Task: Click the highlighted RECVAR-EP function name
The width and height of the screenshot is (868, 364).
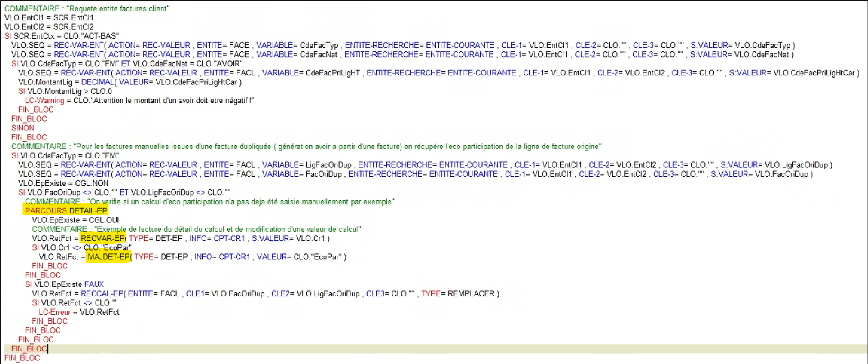Action: coord(103,238)
